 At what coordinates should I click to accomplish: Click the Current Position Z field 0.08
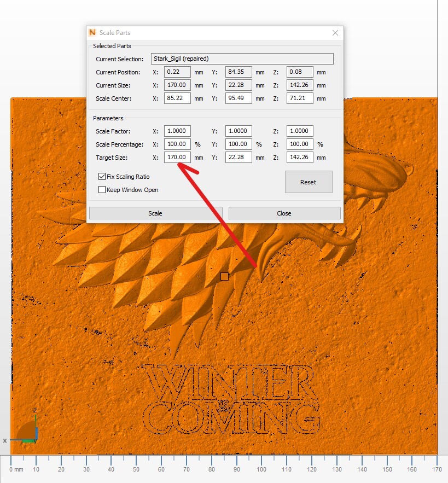(300, 72)
